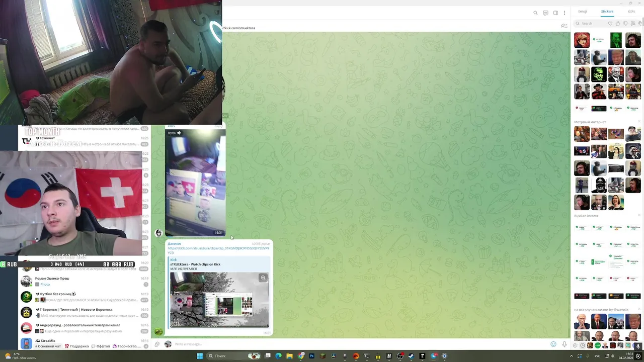
Task: Open the three-dots chat menu
Action: (x=565, y=13)
